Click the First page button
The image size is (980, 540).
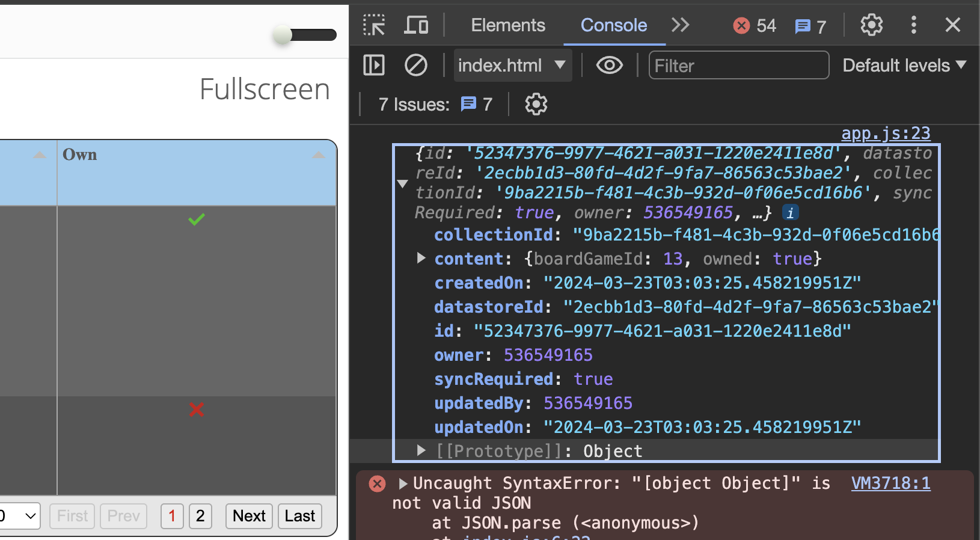pyautogui.click(x=72, y=516)
